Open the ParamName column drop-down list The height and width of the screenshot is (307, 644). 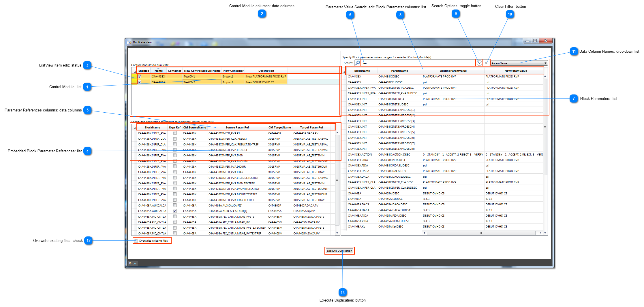pyautogui.click(x=519, y=63)
